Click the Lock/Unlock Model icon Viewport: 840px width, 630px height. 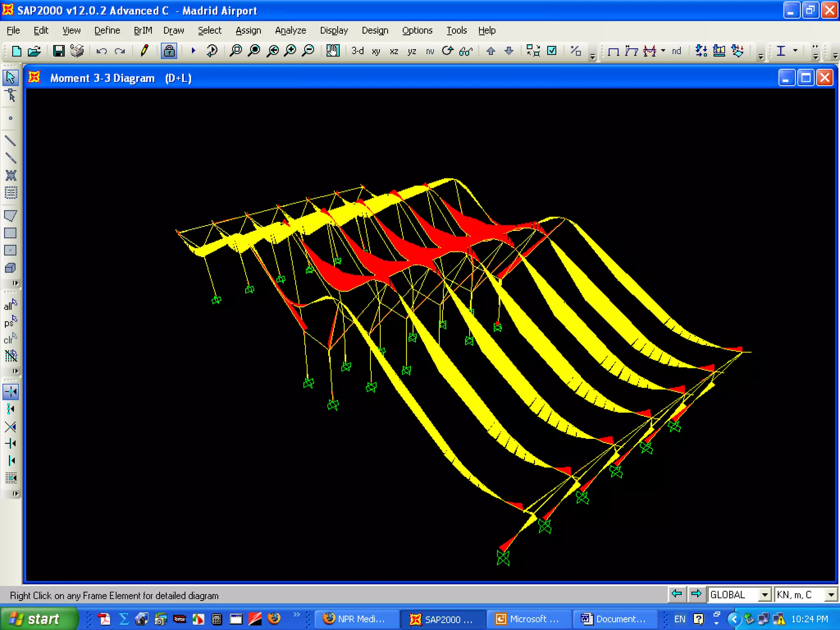pos(169,51)
